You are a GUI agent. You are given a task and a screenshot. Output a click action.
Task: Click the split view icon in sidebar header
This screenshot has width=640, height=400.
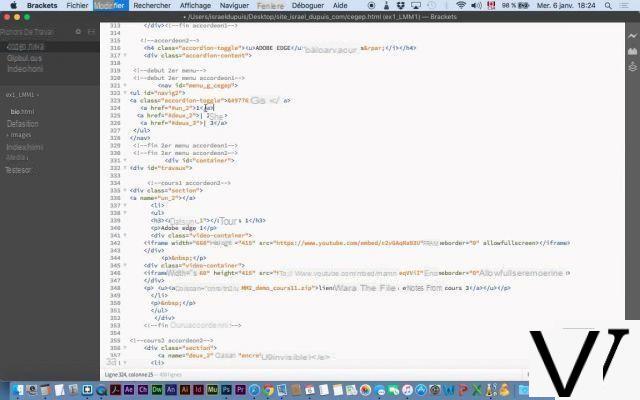pyautogui.click(x=91, y=31)
